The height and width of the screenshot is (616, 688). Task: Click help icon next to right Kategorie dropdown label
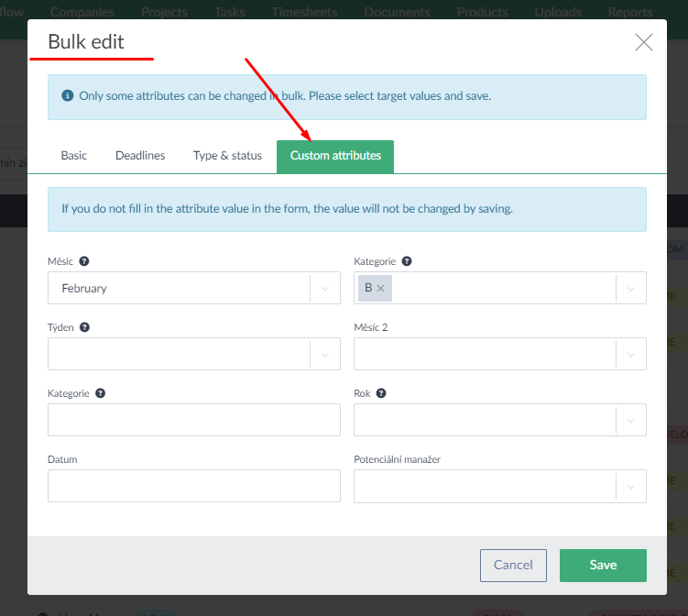click(x=407, y=261)
